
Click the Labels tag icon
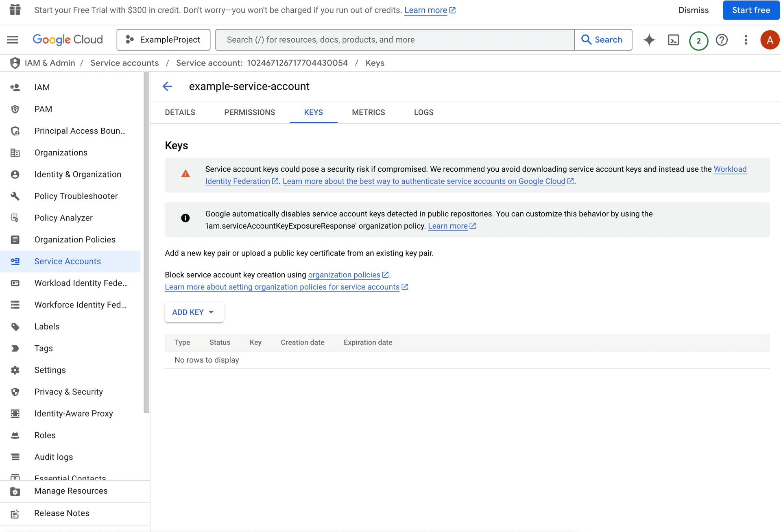coord(15,327)
